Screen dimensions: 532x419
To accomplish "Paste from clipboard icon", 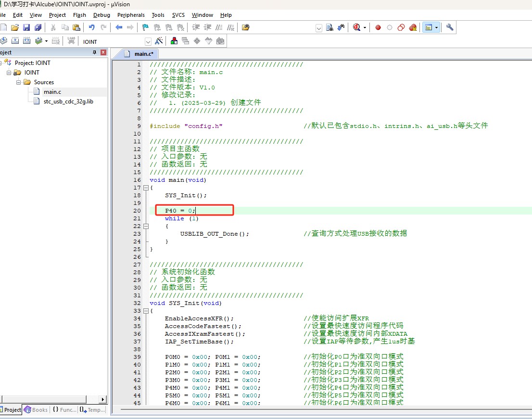I will (76, 27).
